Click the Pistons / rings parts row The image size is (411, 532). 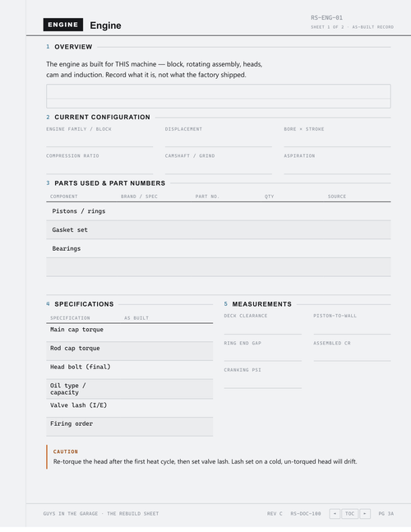(x=219, y=211)
